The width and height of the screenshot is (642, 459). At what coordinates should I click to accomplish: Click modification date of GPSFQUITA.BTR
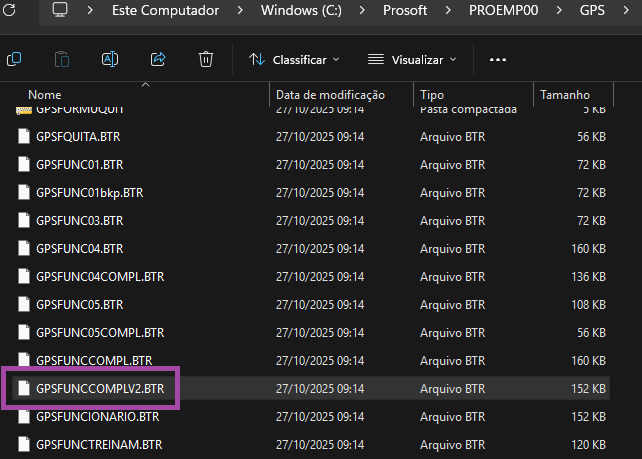320,136
